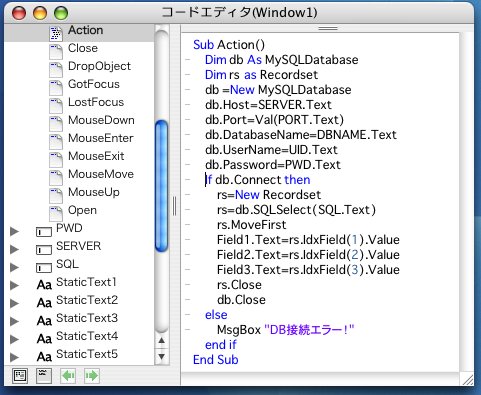This screenshot has width=481, height=395.
Task: Select the Open event handler
Action: [x=82, y=210]
